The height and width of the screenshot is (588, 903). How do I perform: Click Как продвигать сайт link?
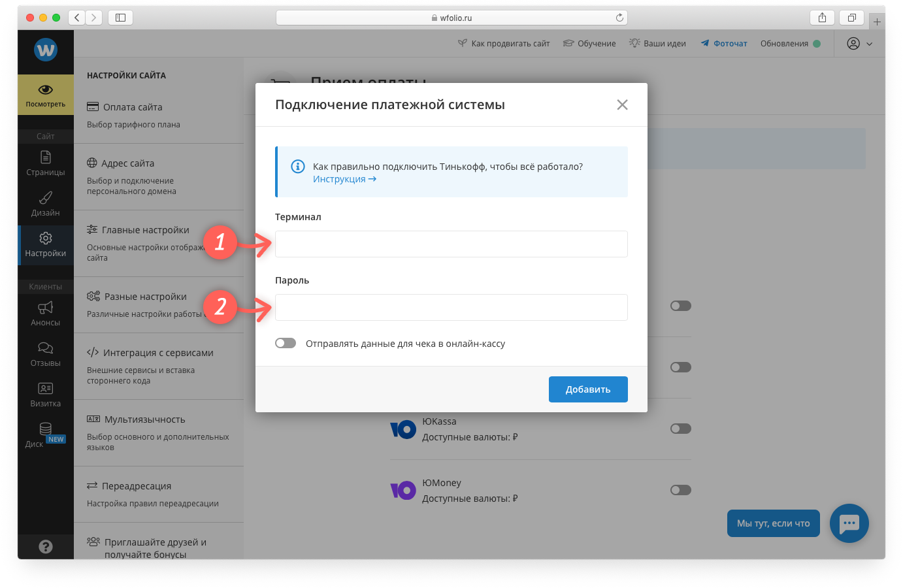click(504, 43)
